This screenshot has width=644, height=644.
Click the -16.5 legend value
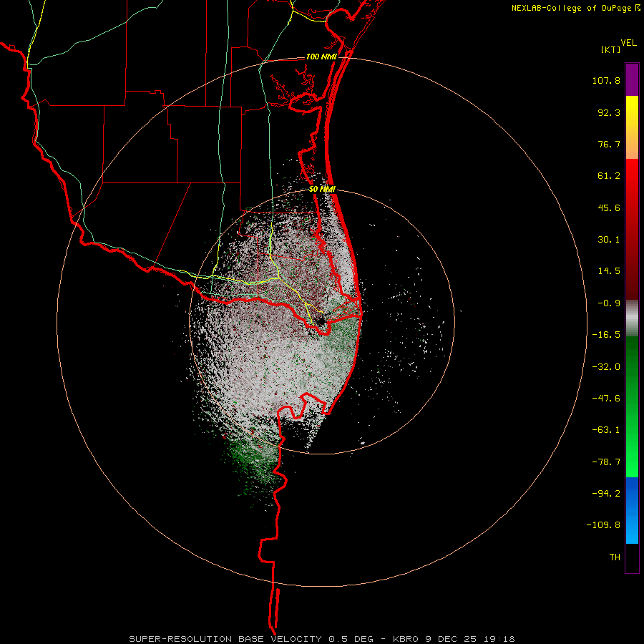coord(606,335)
